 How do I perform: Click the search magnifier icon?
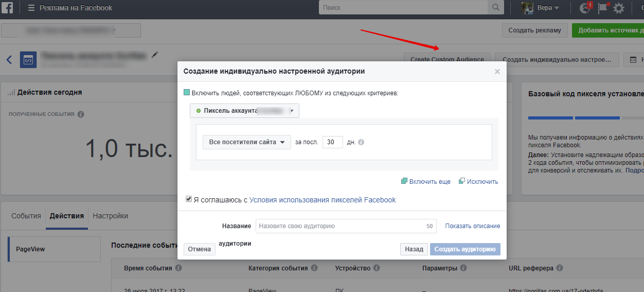click(x=495, y=8)
